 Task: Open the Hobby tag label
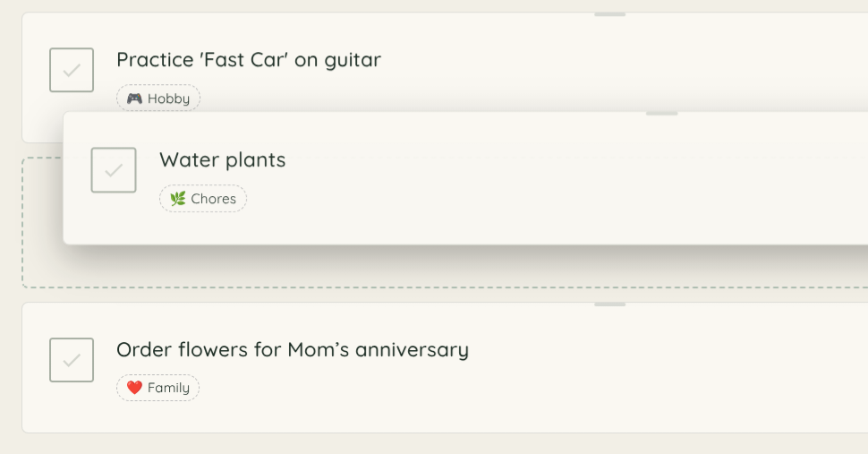tap(158, 99)
